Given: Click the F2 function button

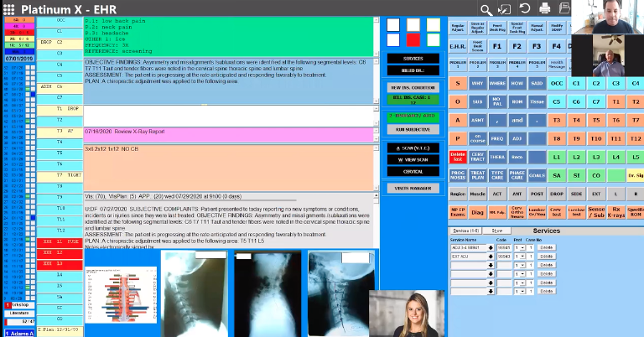Looking at the screenshot, I should point(517,46).
